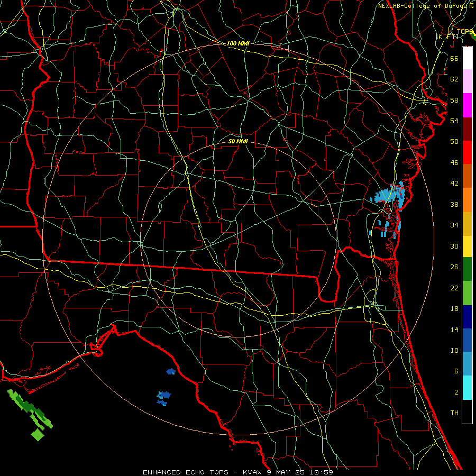Click the 'TOPS' legend heading
The height and width of the screenshot is (476, 476).
click(464, 32)
